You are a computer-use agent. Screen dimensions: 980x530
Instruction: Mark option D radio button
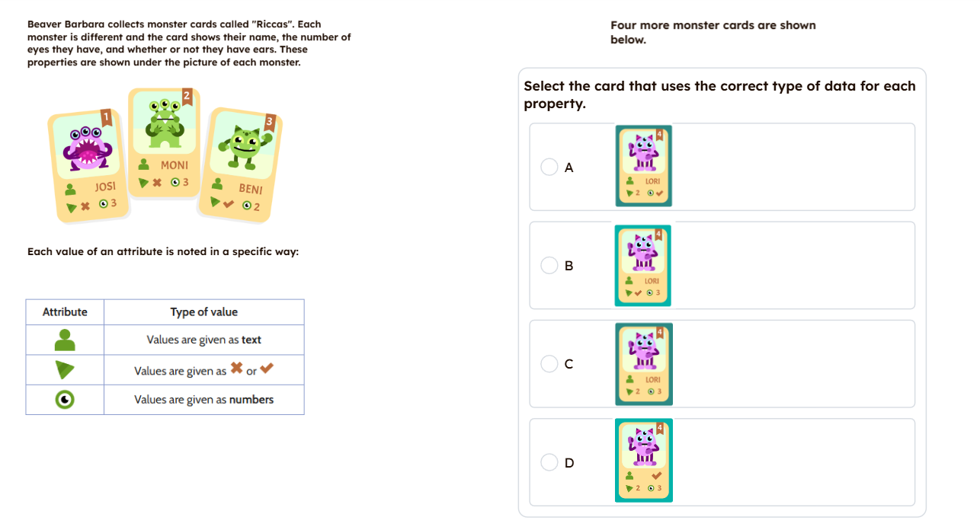[549, 462]
